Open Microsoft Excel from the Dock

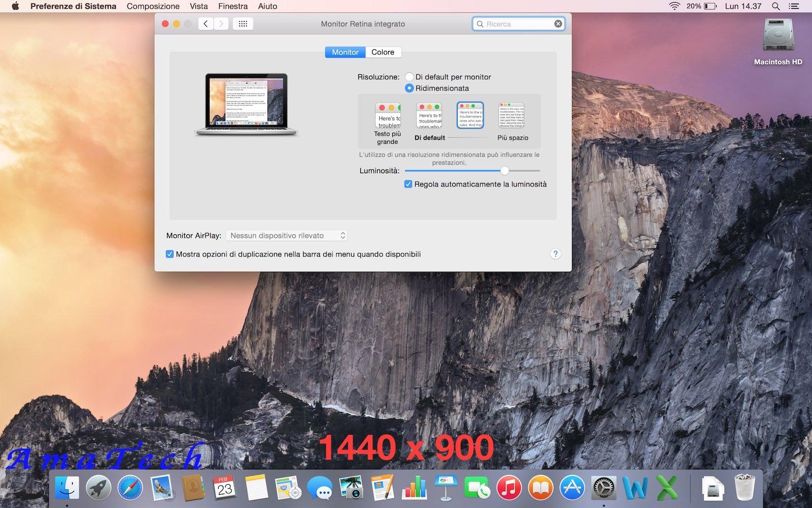click(667, 487)
